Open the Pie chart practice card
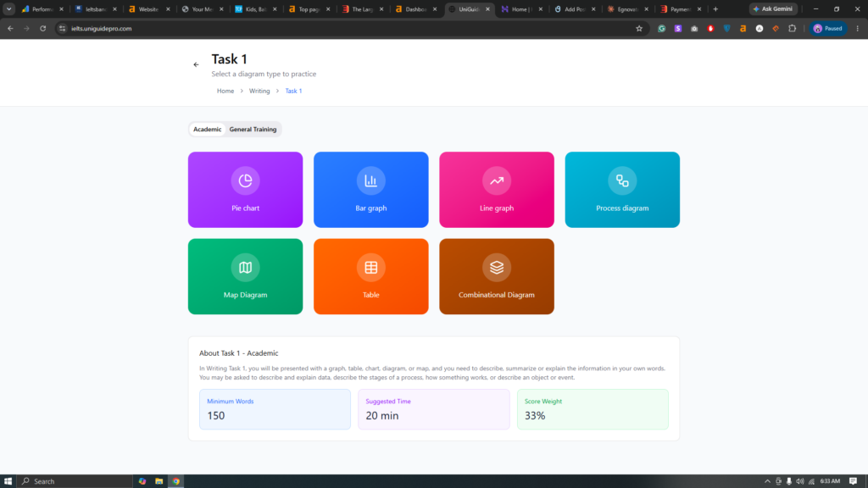 pos(245,190)
